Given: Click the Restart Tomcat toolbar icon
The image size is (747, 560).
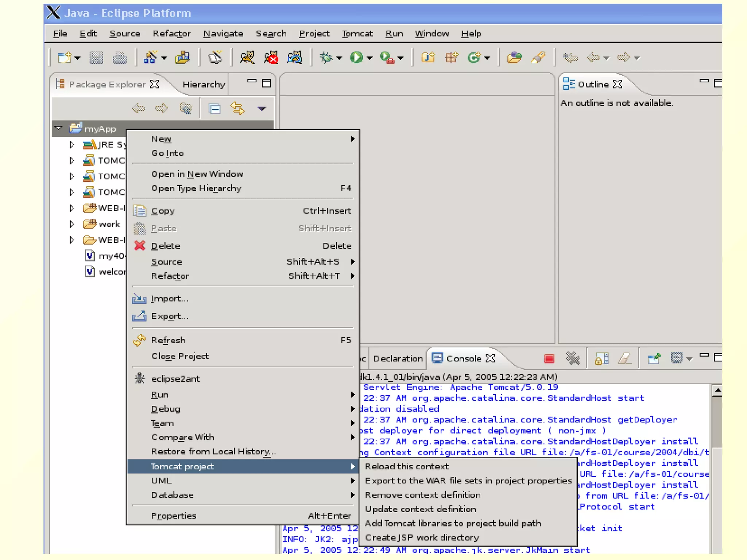Looking at the screenshot, I should click(294, 58).
